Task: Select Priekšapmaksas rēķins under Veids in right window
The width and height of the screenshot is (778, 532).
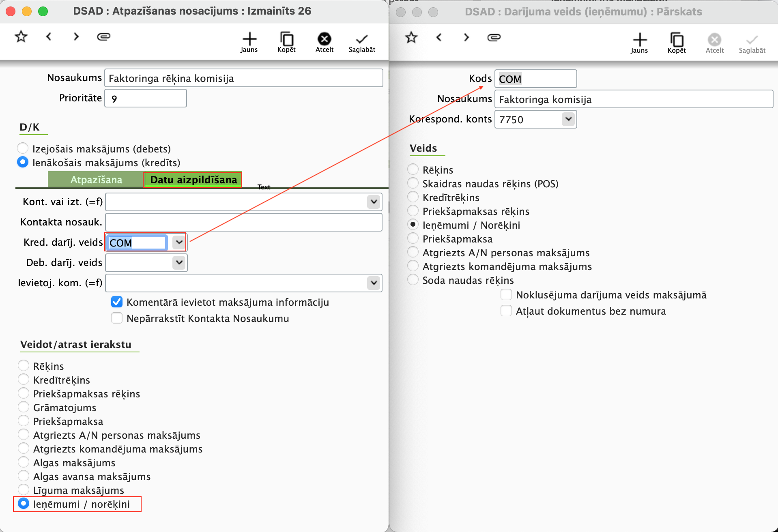Action: [x=413, y=211]
